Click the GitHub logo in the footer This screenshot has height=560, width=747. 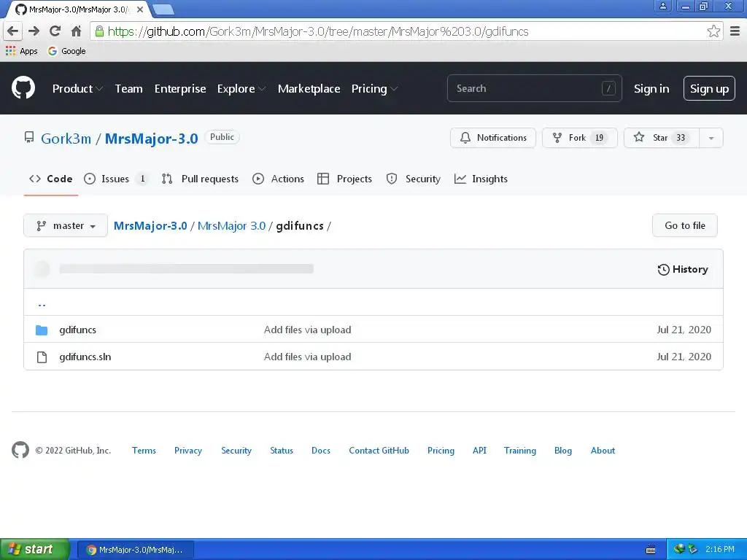[20, 450]
